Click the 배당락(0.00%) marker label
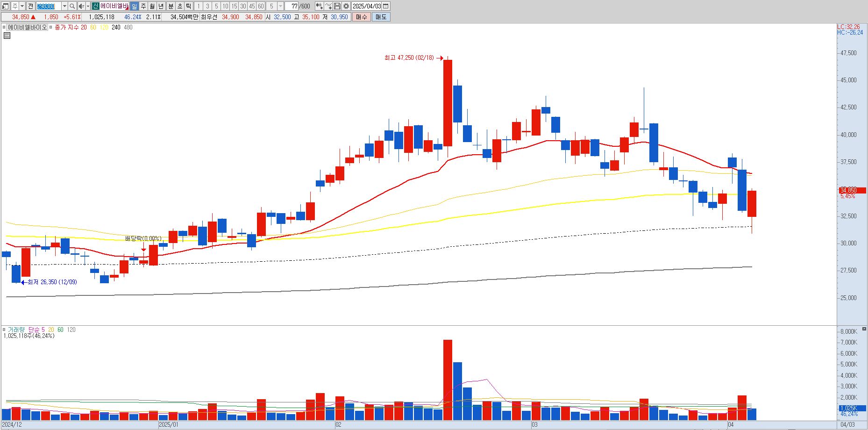 pyautogui.click(x=143, y=238)
